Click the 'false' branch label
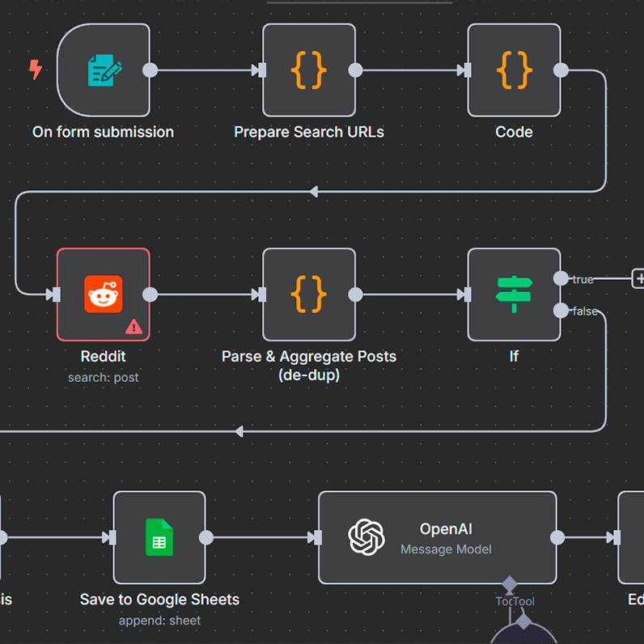Screen dimensions: 644x644 pos(585,311)
